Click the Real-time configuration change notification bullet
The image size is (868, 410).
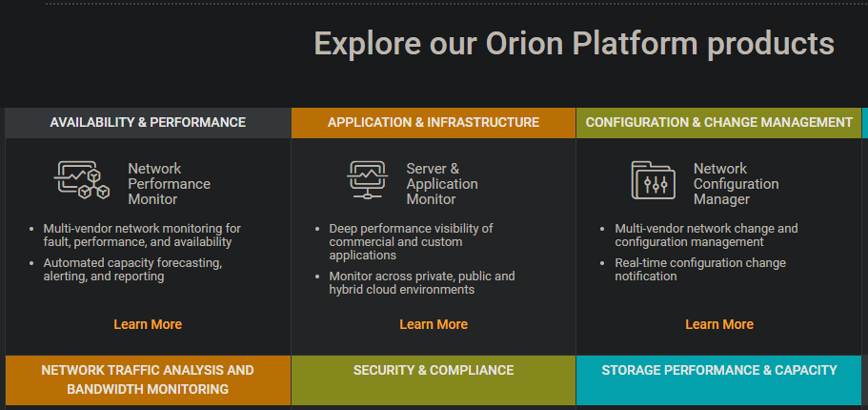point(700,269)
